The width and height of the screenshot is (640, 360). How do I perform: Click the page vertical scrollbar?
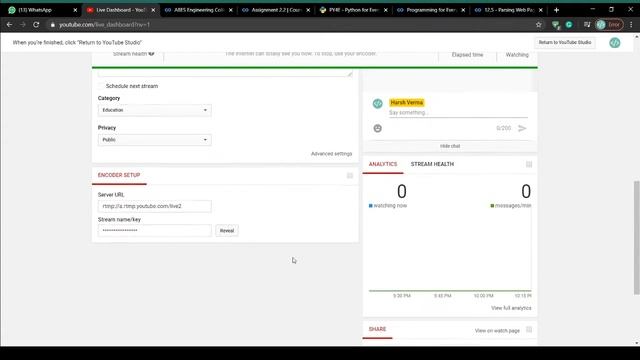click(636, 238)
